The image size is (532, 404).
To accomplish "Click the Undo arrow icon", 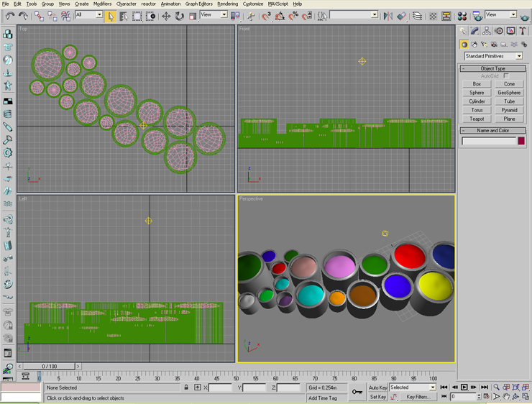I will coord(10,16).
